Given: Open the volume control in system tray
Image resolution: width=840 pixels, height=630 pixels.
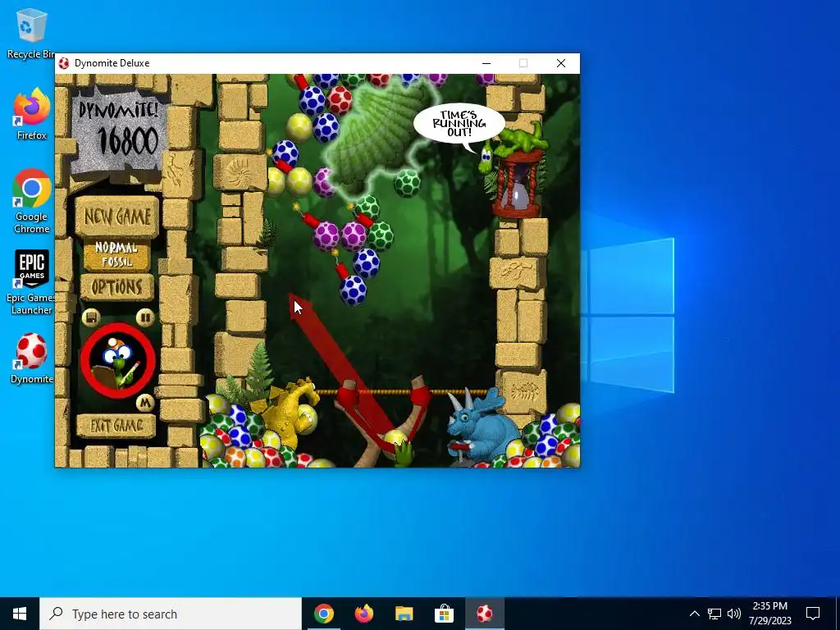Looking at the screenshot, I should [x=734, y=614].
